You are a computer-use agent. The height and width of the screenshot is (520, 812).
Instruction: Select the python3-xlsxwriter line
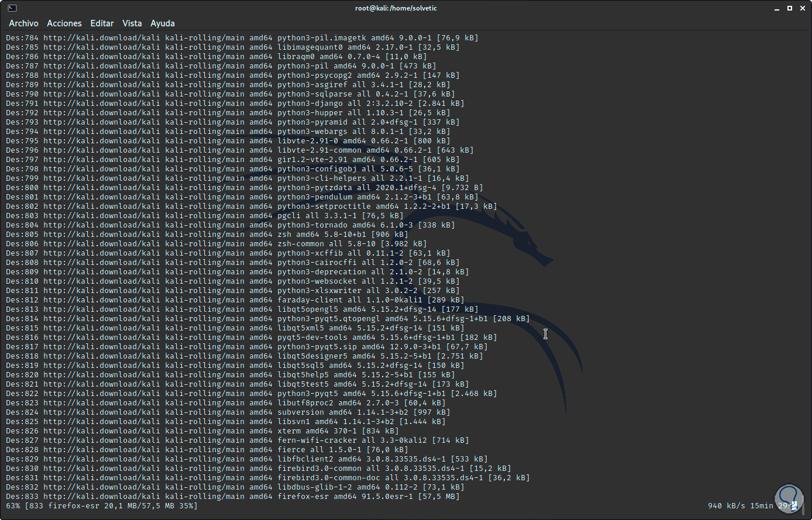(x=233, y=290)
